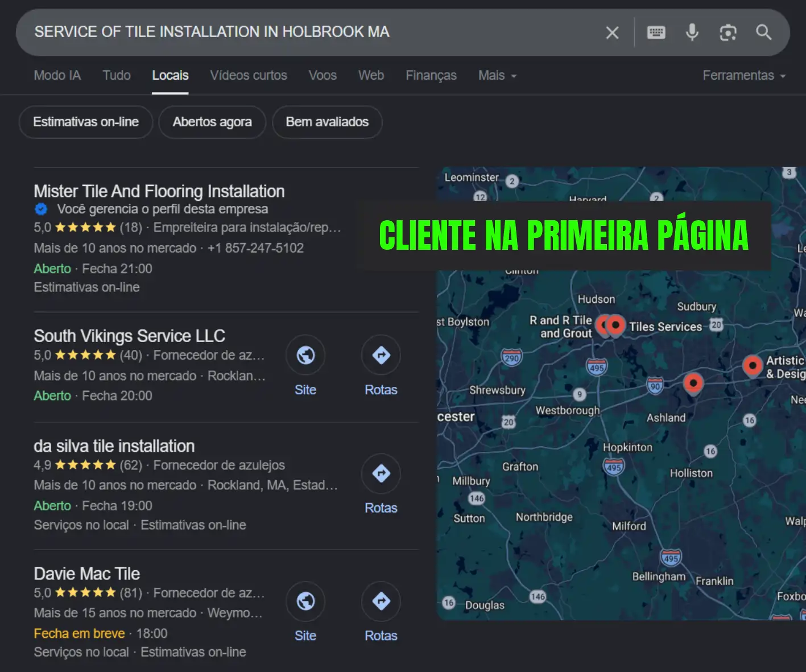Select the Artistic & Design map pin

(x=753, y=366)
